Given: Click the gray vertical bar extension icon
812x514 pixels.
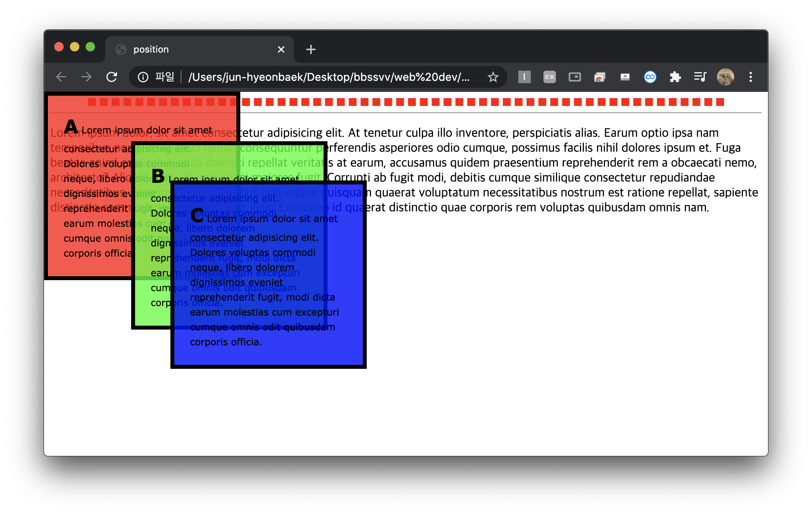Looking at the screenshot, I should pos(524,77).
